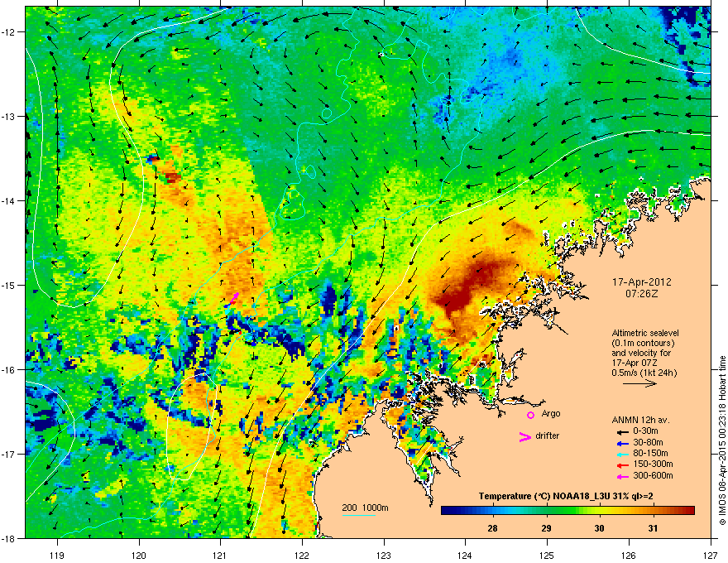Click the '07:26Z' time label

point(641,294)
